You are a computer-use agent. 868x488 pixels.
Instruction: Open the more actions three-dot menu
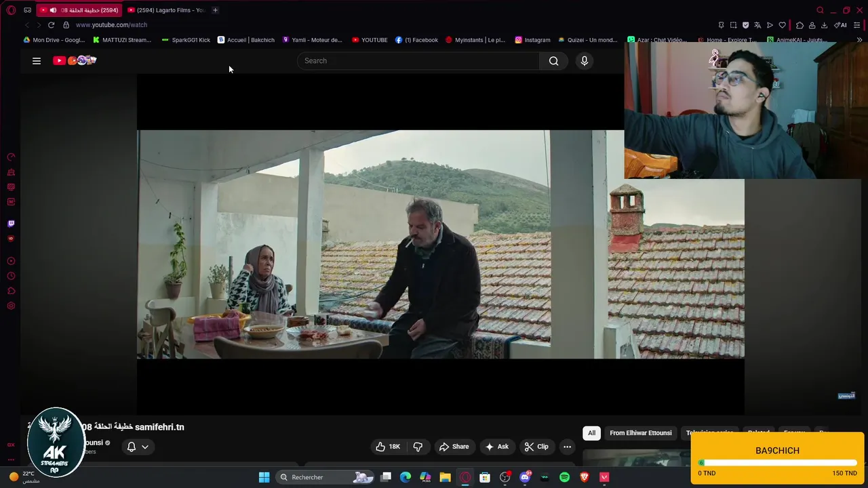coord(567,447)
